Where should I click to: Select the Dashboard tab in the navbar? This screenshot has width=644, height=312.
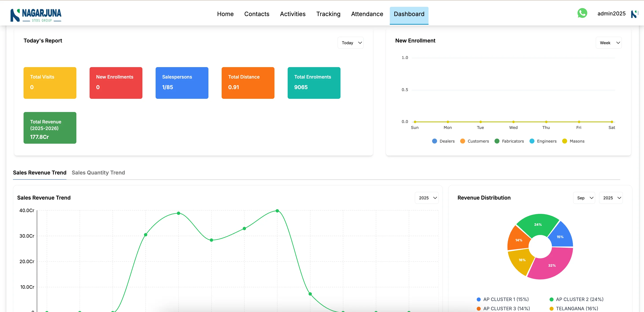click(x=409, y=14)
